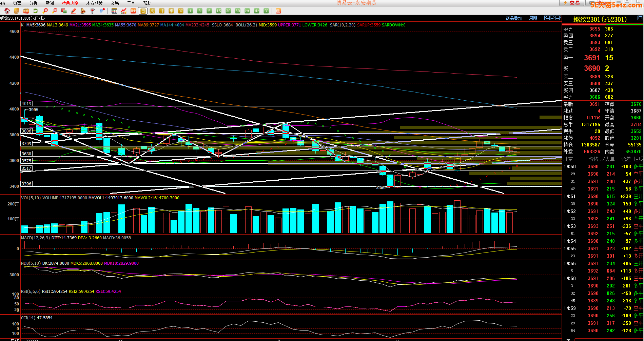This screenshot has width=644, height=341.
Task: Maximize the rb2301 quote panel
Action: pyautogui.click(x=640, y=18)
